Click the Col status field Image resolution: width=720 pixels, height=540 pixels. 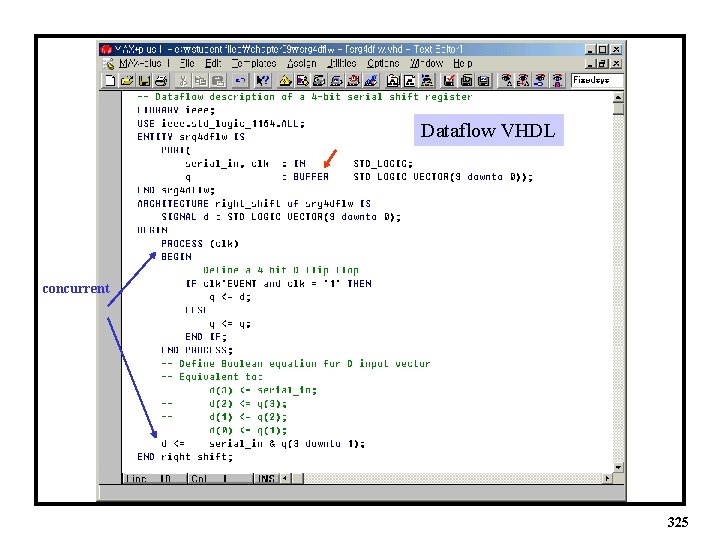pyautogui.click(x=220, y=478)
